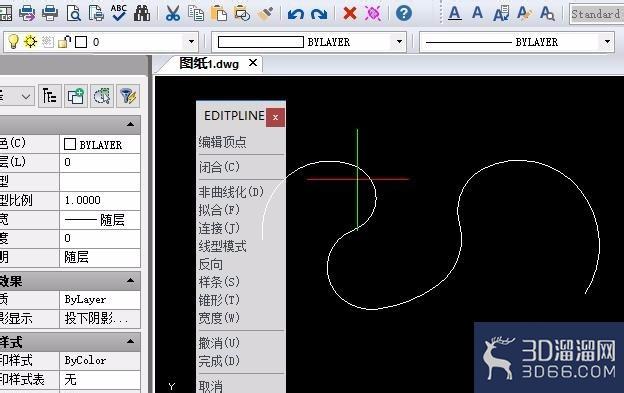624x393 pixels.
Task: Click the red X delete icon
Action: tap(350, 13)
